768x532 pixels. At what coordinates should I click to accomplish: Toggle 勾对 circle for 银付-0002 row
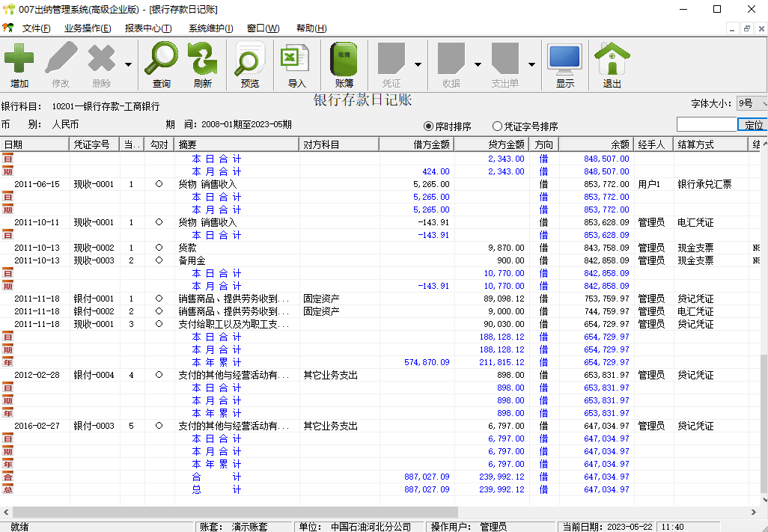tap(159, 311)
